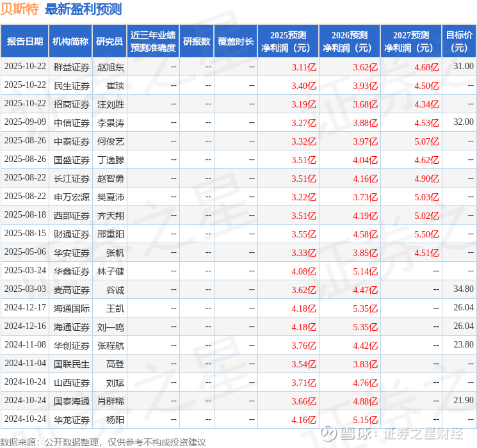Image resolution: width=477 pixels, height=448 pixels.
Task: Click analyst name 王凯
Action: [115, 308]
